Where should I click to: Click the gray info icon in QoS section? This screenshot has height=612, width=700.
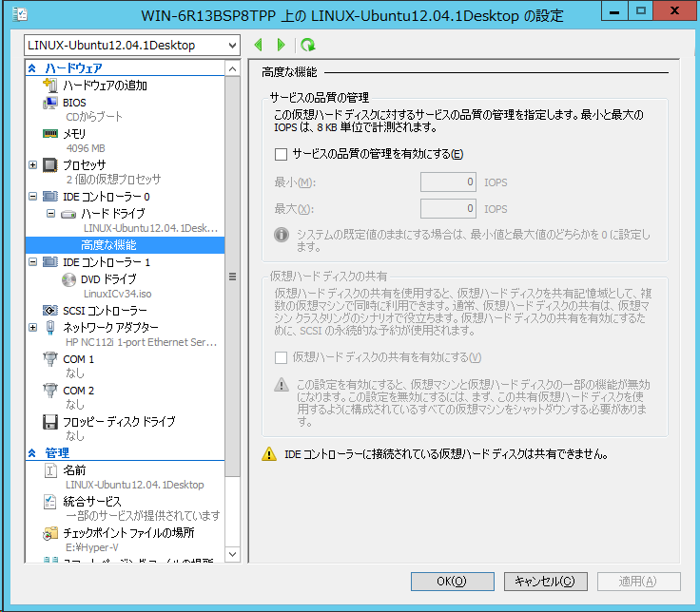pyautogui.click(x=282, y=234)
